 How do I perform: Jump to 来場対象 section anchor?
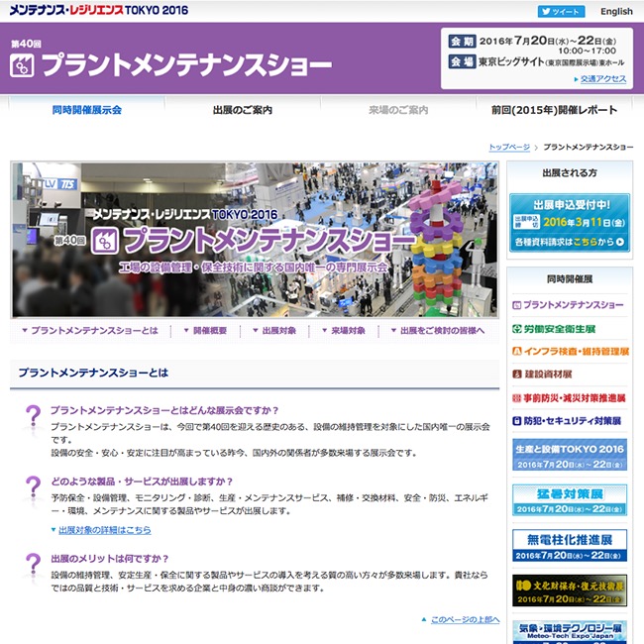(348, 331)
